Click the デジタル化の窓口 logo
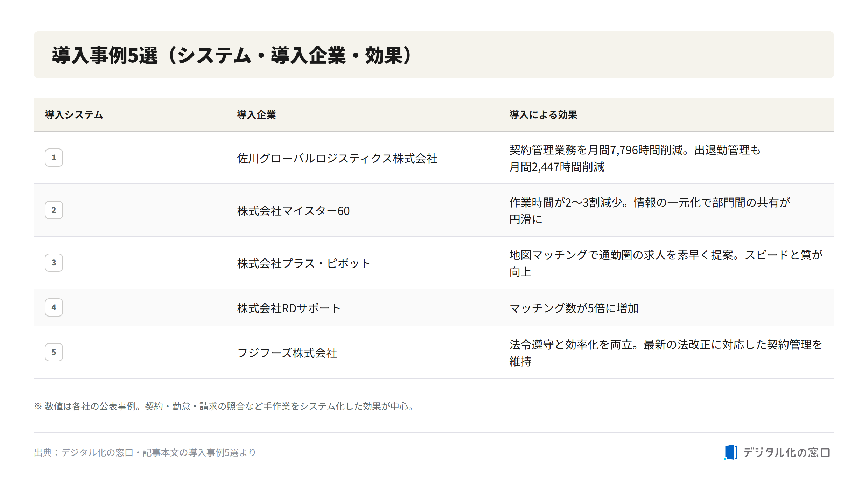 click(777, 452)
